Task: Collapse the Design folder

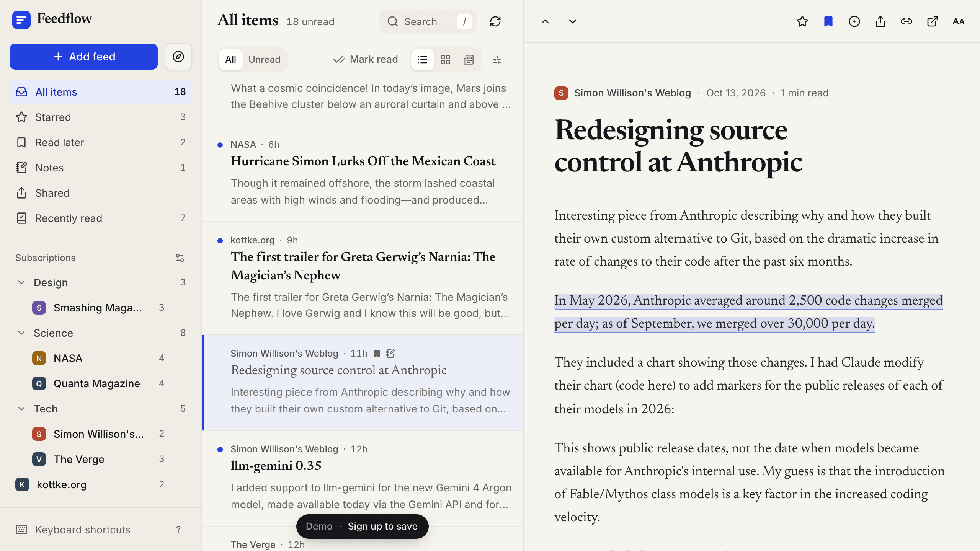Action: [21, 282]
